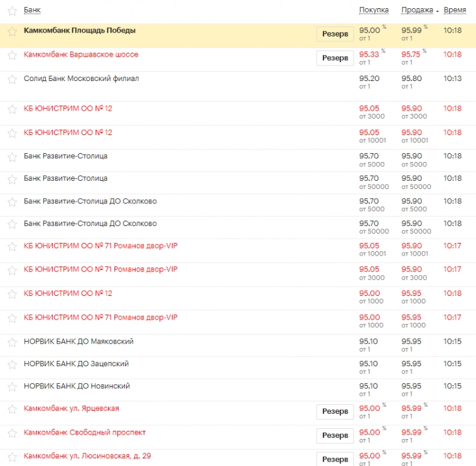Open Банк Развитие-Столица ДО Сколково от 50000 entry

click(90, 224)
